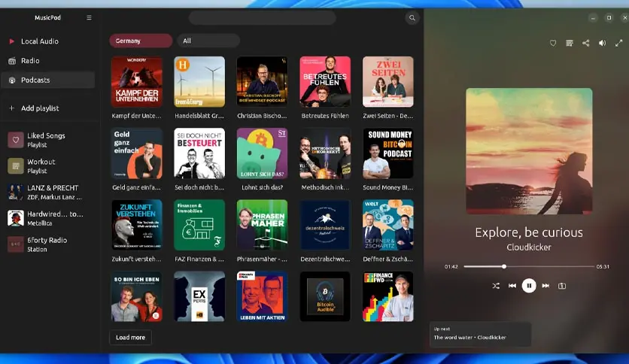Open the volume speaker control
Screen dimensions: 629x364
[x=602, y=43]
